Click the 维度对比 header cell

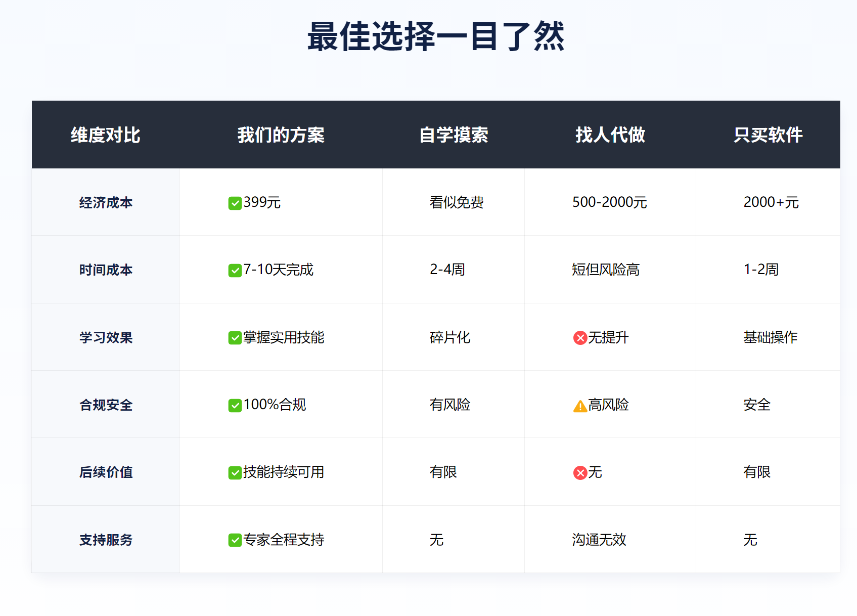(106, 135)
